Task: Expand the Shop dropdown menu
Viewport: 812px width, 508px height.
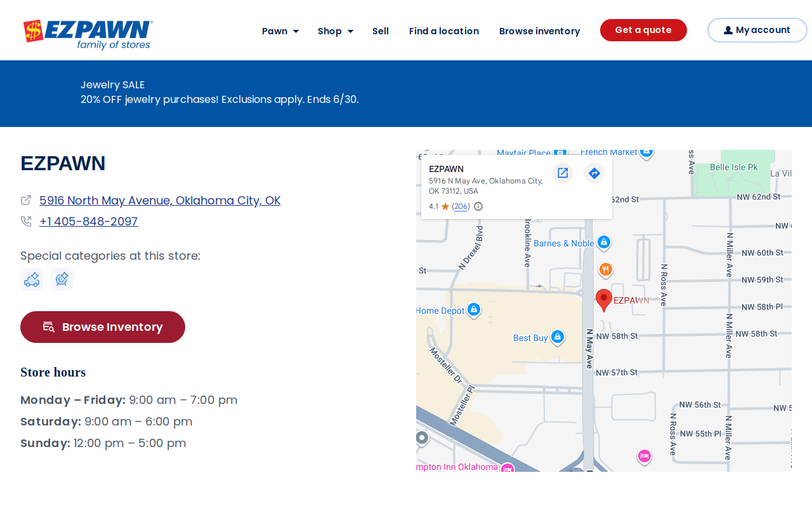Action: pyautogui.click(x=336, y=31)
